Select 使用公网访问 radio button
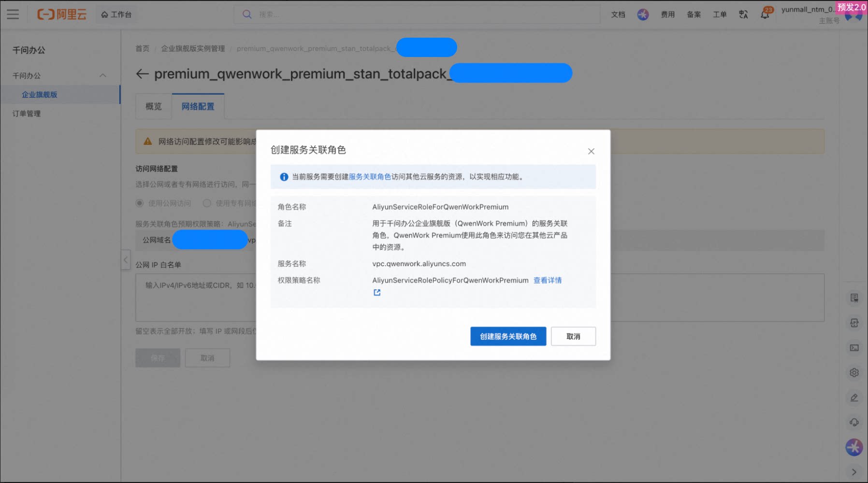The image size is (868, 483). point(140,203)
